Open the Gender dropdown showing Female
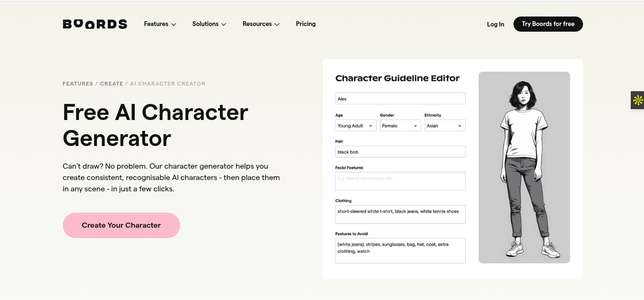Image resolution: width=644 pixels, height=300 pixels. (x=400, y=126)
